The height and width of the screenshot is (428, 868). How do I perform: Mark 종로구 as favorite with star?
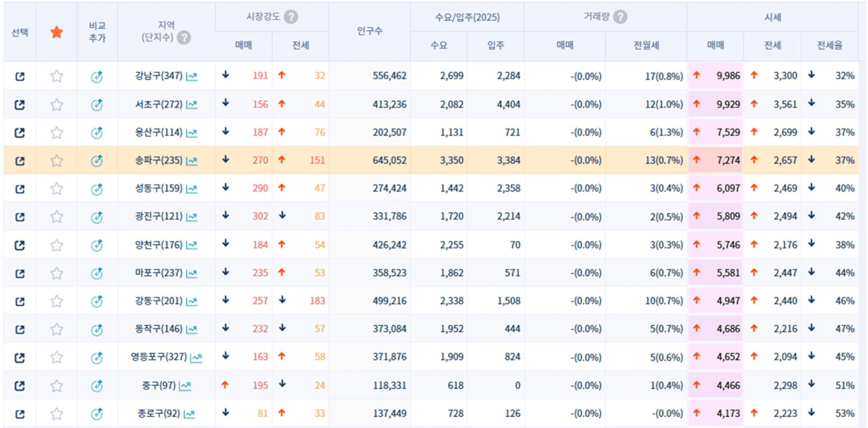[57, 414]
